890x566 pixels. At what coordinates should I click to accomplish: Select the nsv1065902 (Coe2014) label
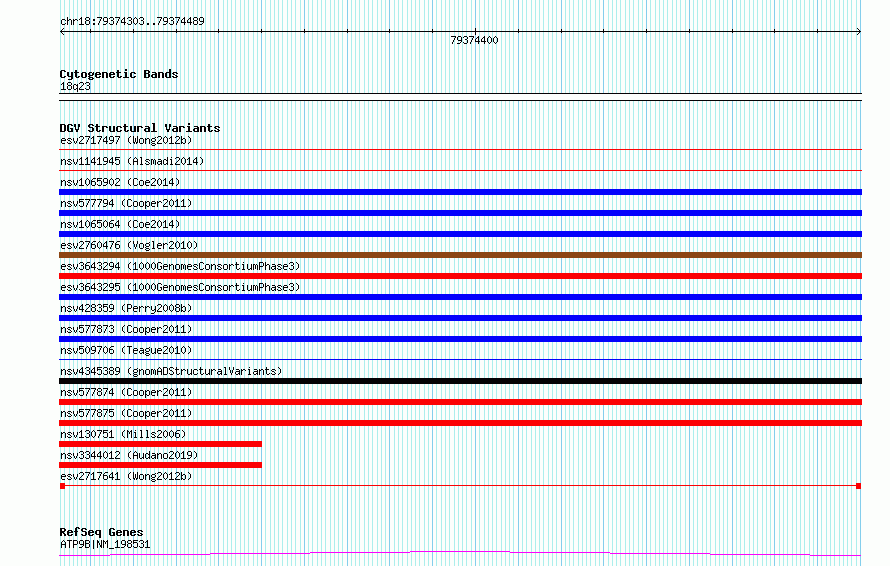(x=120, y=182)
